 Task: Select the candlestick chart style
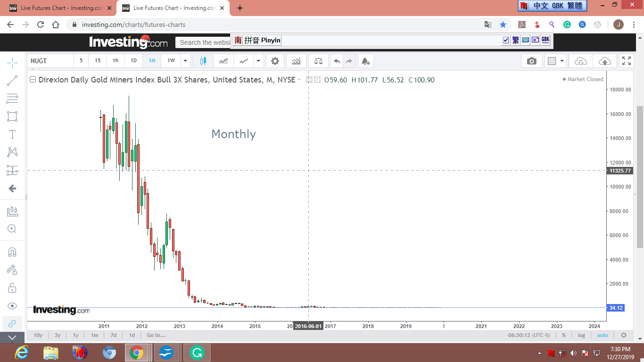[x=203, y=61]
